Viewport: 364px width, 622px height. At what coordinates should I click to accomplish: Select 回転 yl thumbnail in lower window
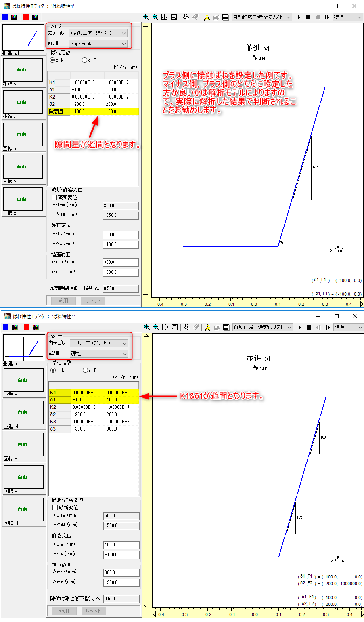pos(24,477)
